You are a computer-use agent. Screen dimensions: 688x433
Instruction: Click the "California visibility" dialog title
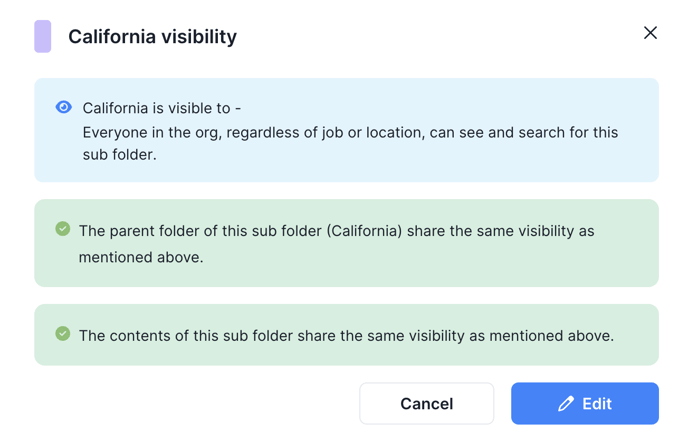tap(152, 37)
